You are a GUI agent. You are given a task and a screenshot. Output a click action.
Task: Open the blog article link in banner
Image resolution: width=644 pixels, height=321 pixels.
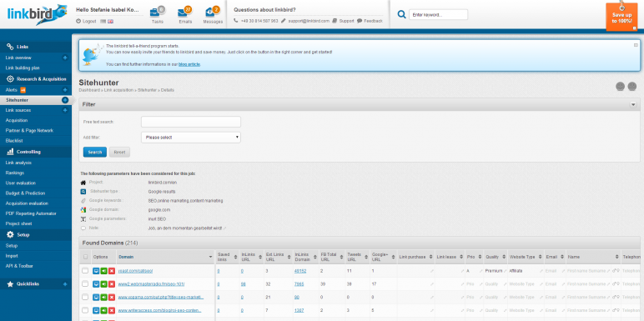(189, 64)
